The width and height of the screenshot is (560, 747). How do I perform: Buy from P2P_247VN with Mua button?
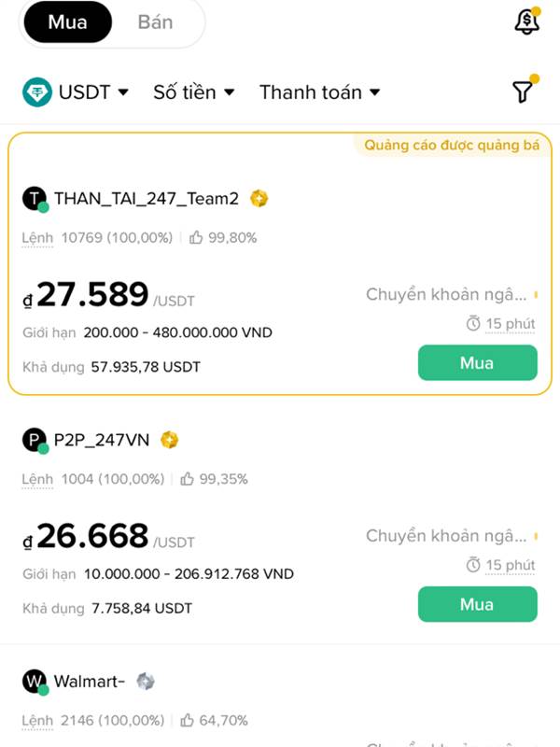click(x=478, y=604)
